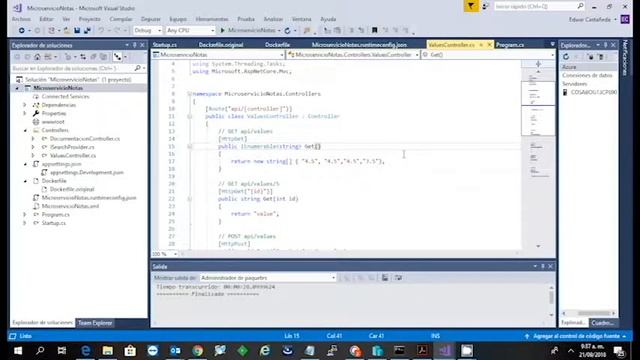Click the feedback filter icon in title bar

pyautogui.click(x=471, y=6)
